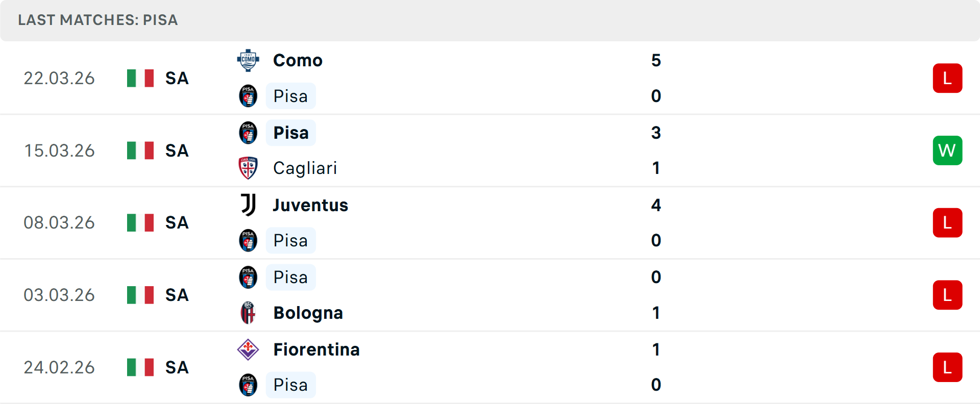Click the Como club crest icon
980x404 pixels.
[248, 60]
